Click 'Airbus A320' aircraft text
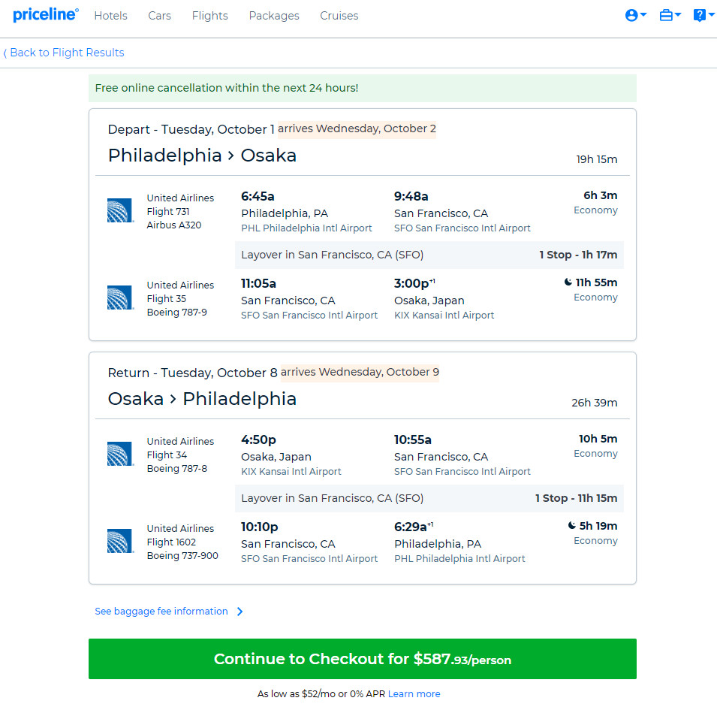 click(174, 225)
